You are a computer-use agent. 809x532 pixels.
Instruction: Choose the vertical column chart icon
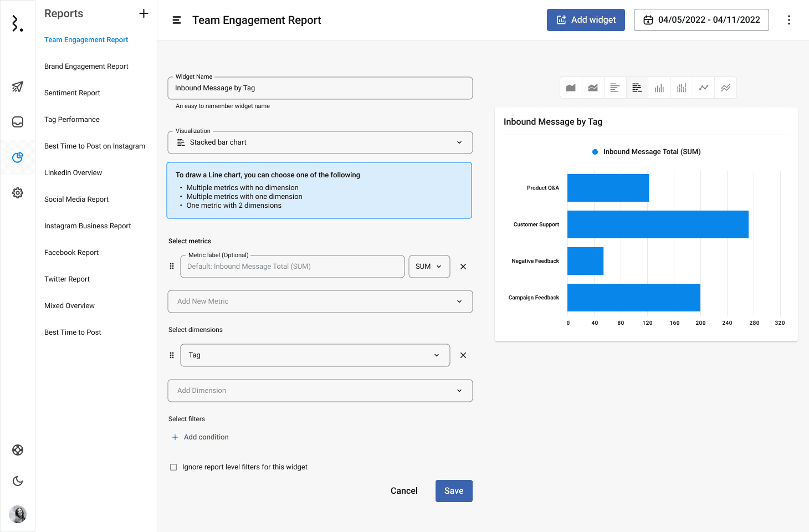[659, 88]
